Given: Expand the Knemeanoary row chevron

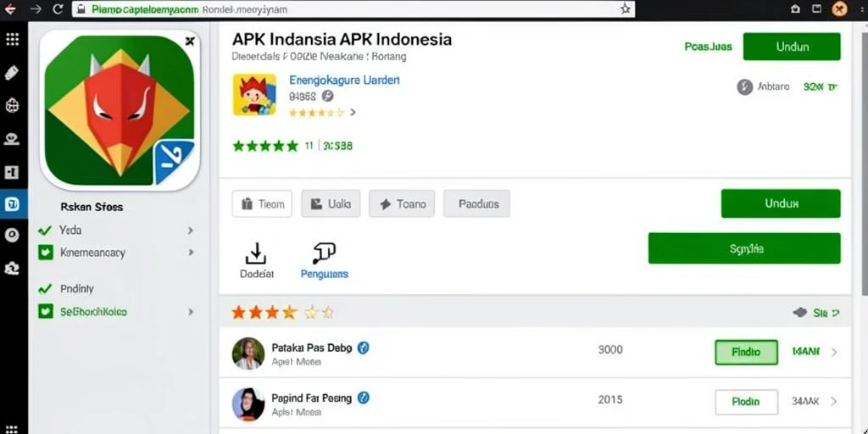Looking at the screenshot, I should (x=191, y=253).
